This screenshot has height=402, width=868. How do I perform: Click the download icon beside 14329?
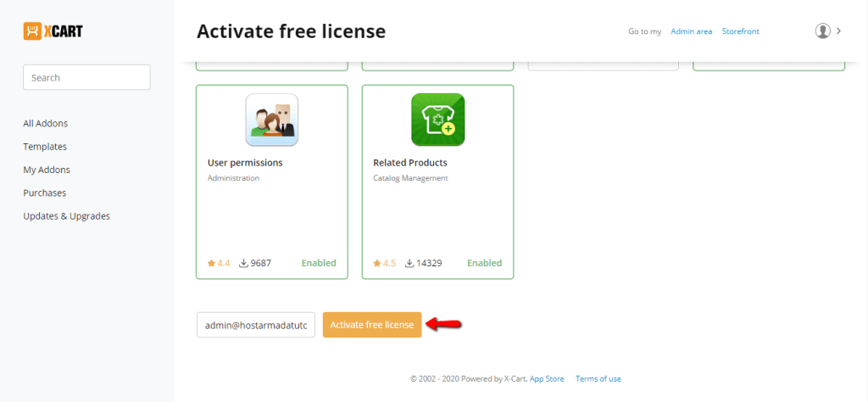pos(409,263)
